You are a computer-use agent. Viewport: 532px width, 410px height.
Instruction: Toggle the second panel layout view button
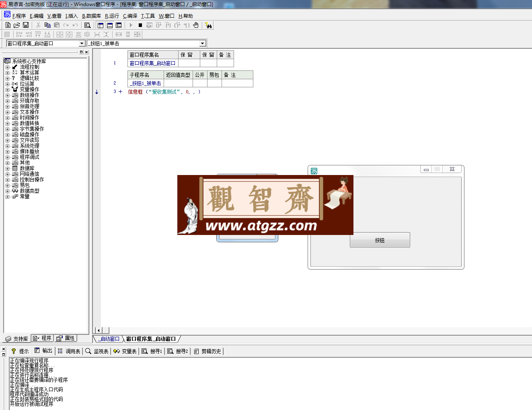110,25
